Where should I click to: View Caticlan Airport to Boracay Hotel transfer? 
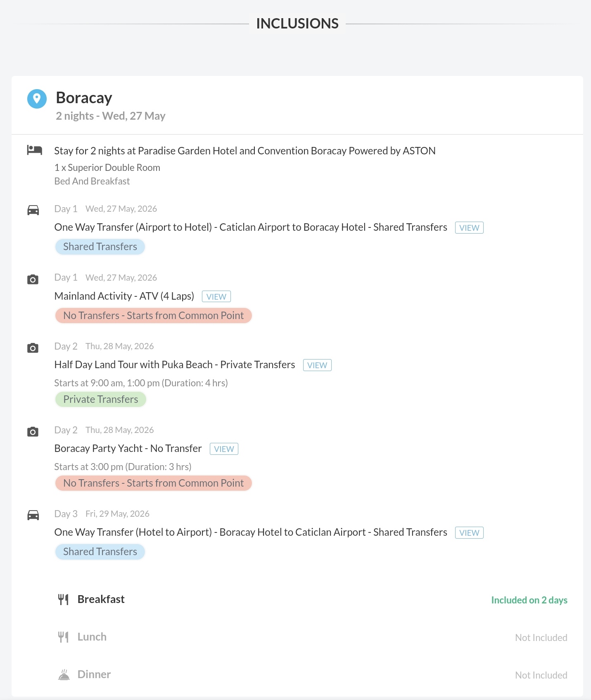[469, 228]
